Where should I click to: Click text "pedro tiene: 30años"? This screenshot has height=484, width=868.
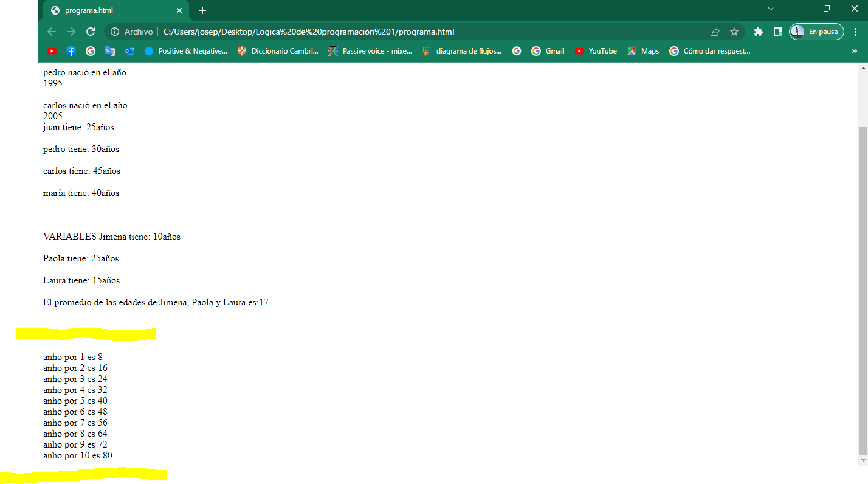point(81,149)
